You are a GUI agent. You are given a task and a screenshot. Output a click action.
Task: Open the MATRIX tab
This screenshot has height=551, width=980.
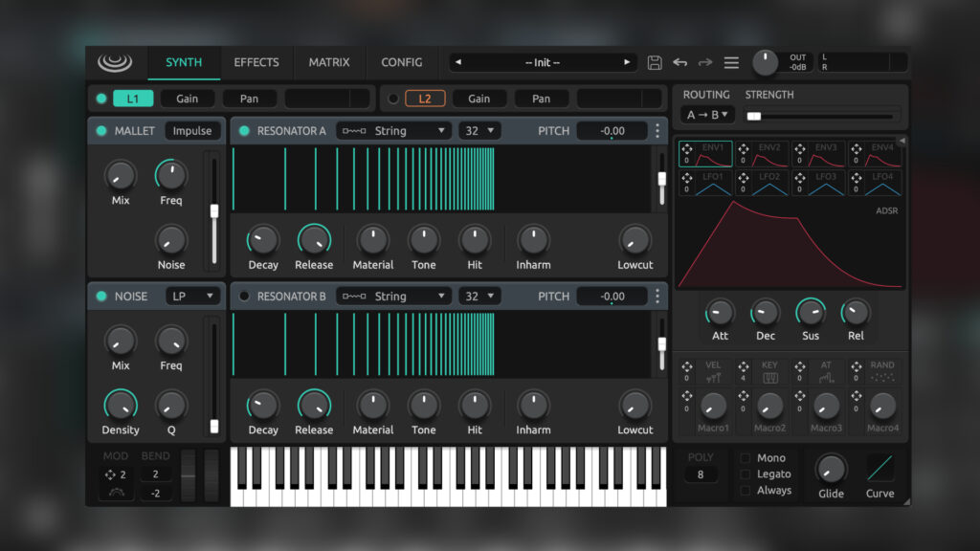[329, 62]
